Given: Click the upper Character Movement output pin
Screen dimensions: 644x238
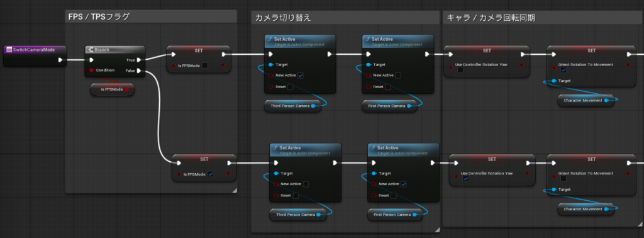Looking at the screenshot, I should [x=607, y=100].
